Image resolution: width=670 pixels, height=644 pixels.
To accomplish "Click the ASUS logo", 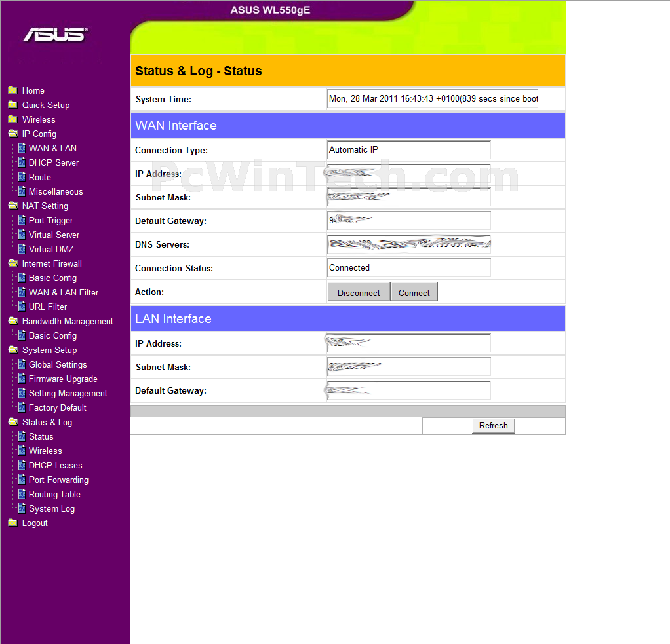I will pos(56,35).
